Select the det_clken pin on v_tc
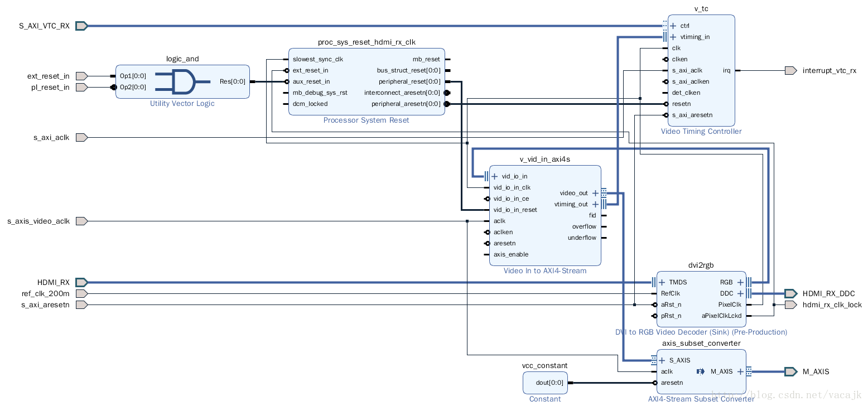Screen dimensions: 868x406 [x=686, y=93]
